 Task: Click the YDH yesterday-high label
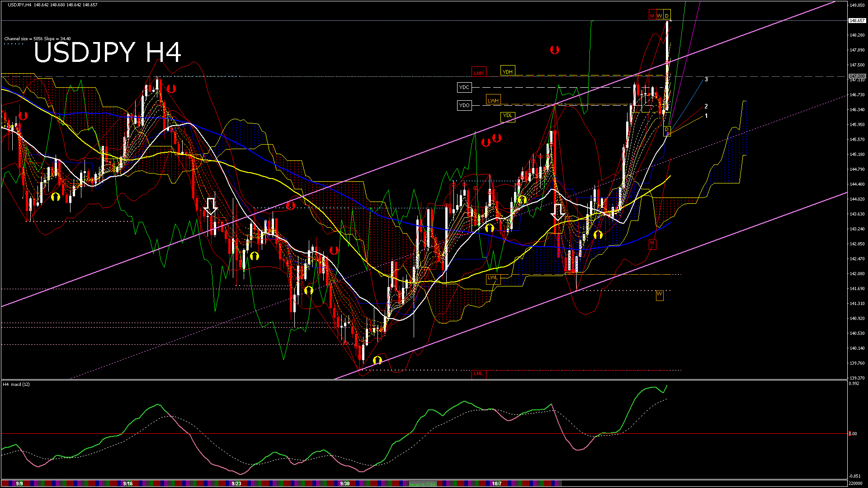508,71
